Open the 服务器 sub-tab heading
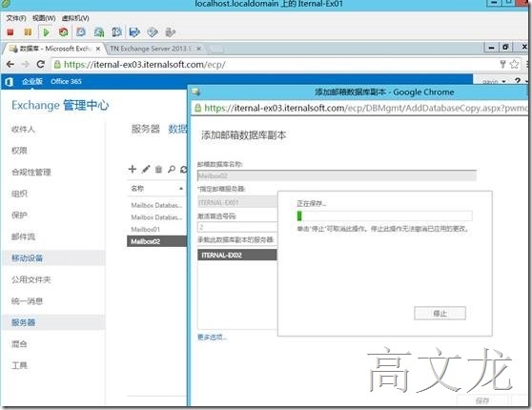The width and height of the screenshot is (532, 410). [145, 129]
